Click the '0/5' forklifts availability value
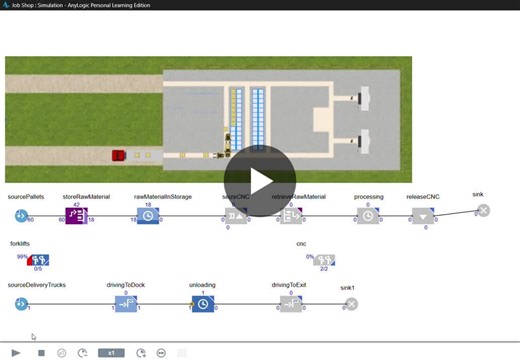The image size is (520, 362). pos(38,269)
